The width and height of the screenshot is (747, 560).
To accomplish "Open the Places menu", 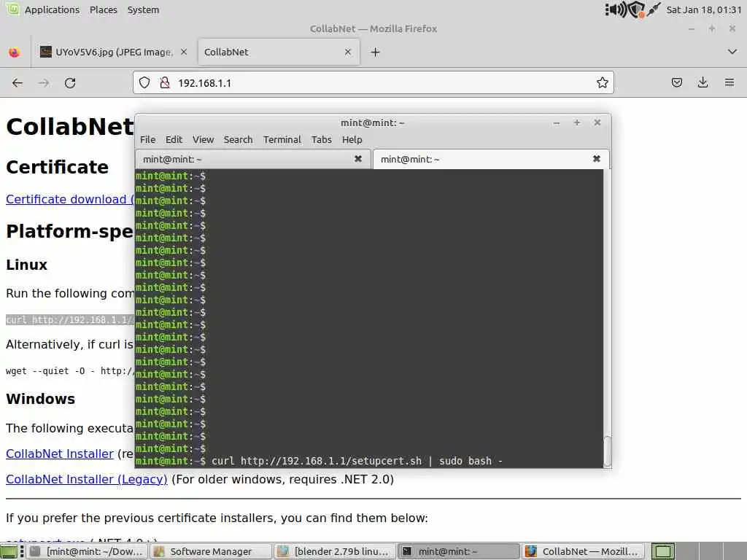I will tap(104, 9).
